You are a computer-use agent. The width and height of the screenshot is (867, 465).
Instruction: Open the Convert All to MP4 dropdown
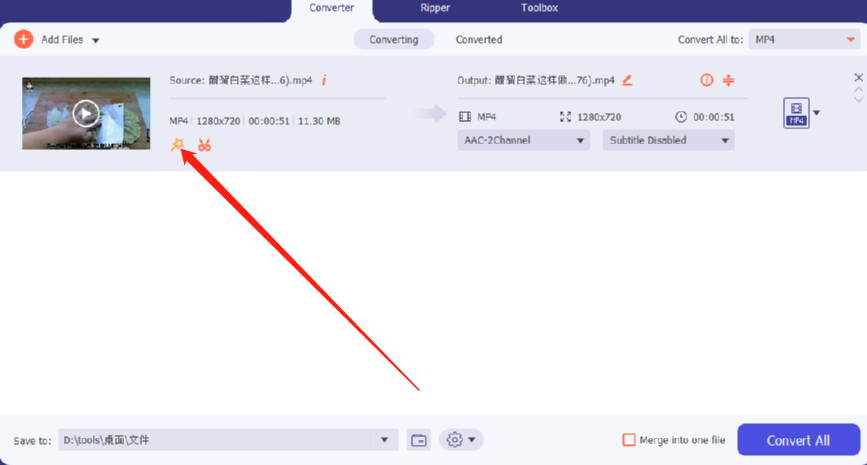[804, 39]
